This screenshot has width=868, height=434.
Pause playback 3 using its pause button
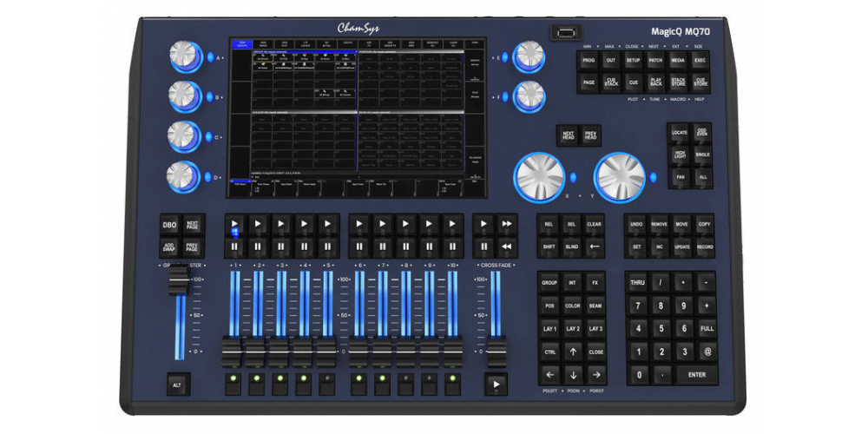click(x=281, y=247)
